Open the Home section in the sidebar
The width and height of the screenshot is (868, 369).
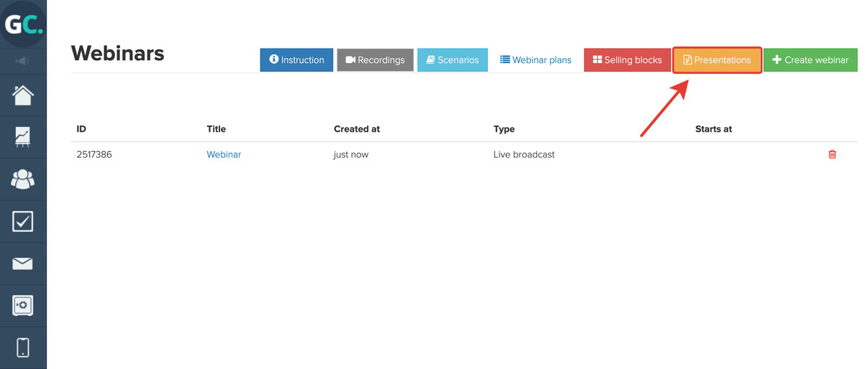(23, 96)
